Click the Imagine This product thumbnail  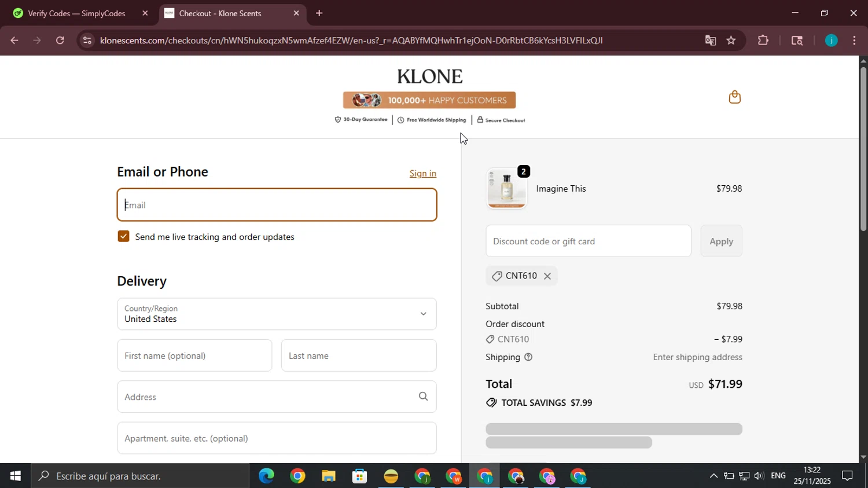tap(507, 189)
